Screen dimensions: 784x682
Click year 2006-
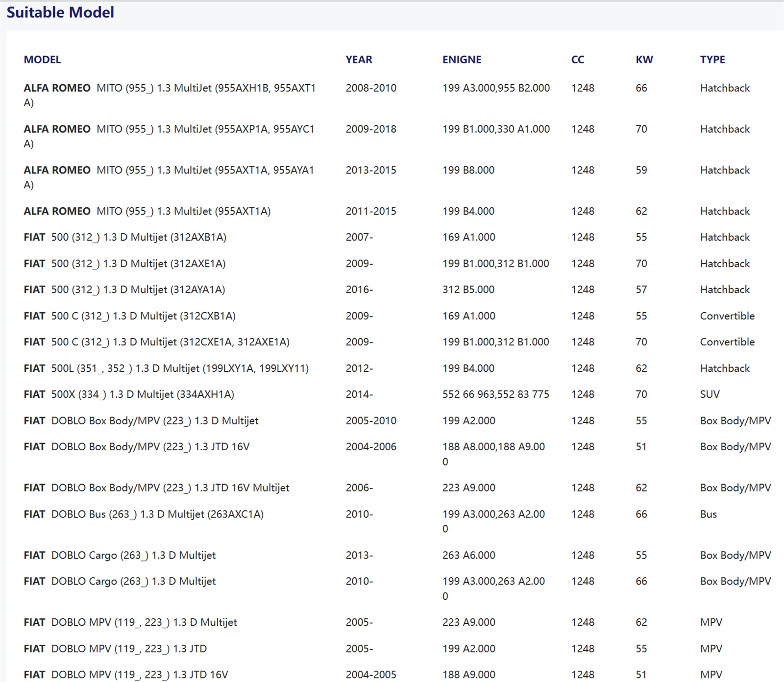click(359, 488)
